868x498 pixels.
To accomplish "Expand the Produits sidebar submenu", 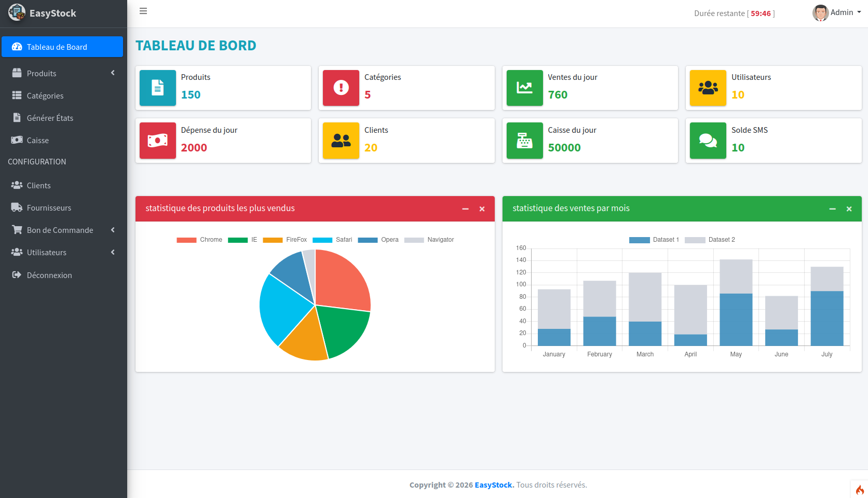I will click(62, 73).
